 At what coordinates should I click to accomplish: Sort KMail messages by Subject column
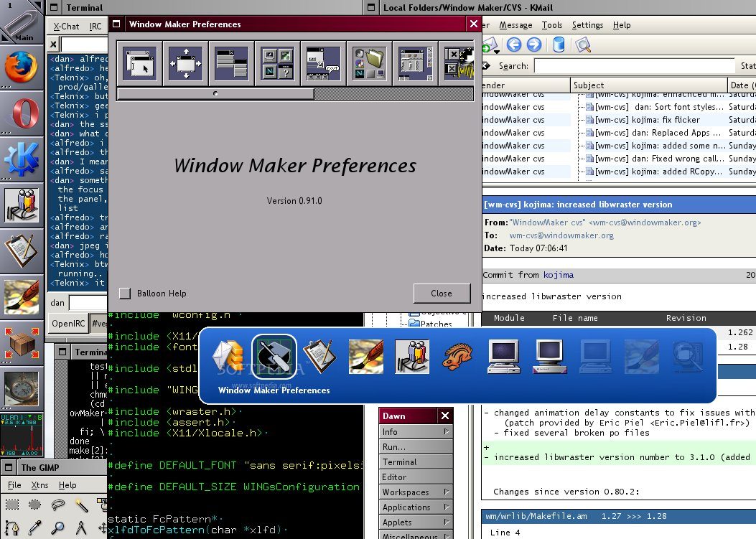coord(648,85)
